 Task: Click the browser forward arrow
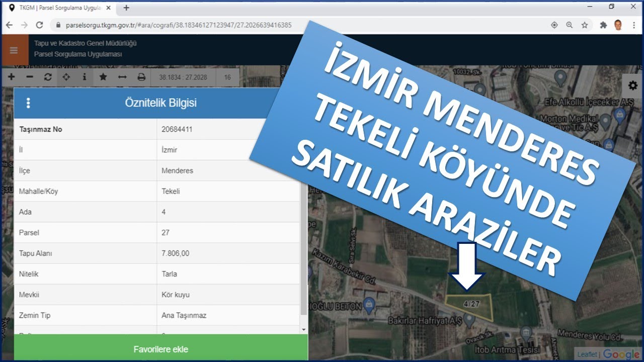point(24,25)
